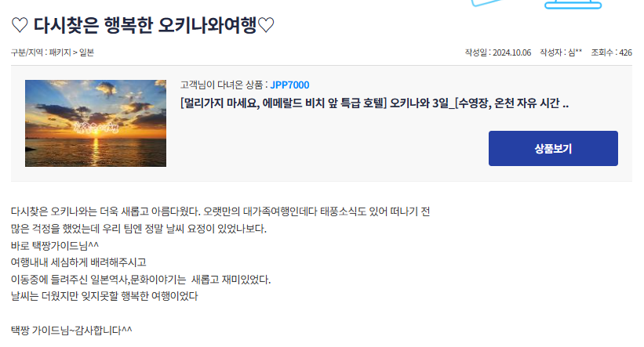Viewport: 644px width, 347px height.
Task: Click the 조회수 426 view count
Action: pos(612,52)
